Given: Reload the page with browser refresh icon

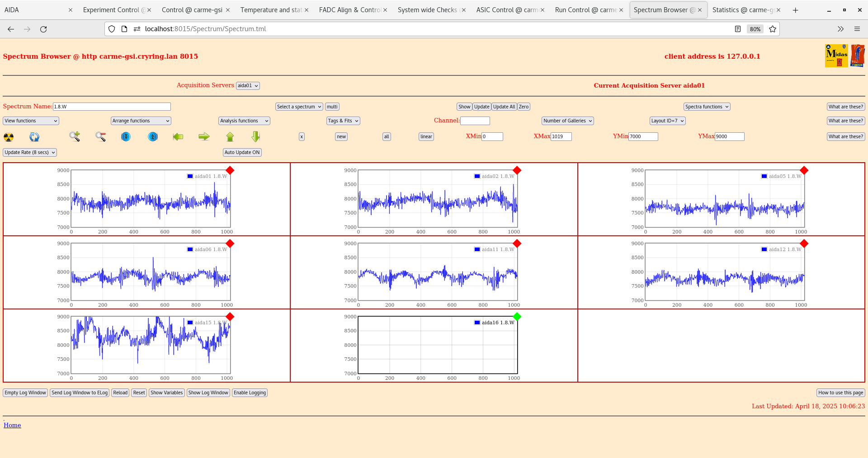Looking at the screenshot, I should [43, 29].
